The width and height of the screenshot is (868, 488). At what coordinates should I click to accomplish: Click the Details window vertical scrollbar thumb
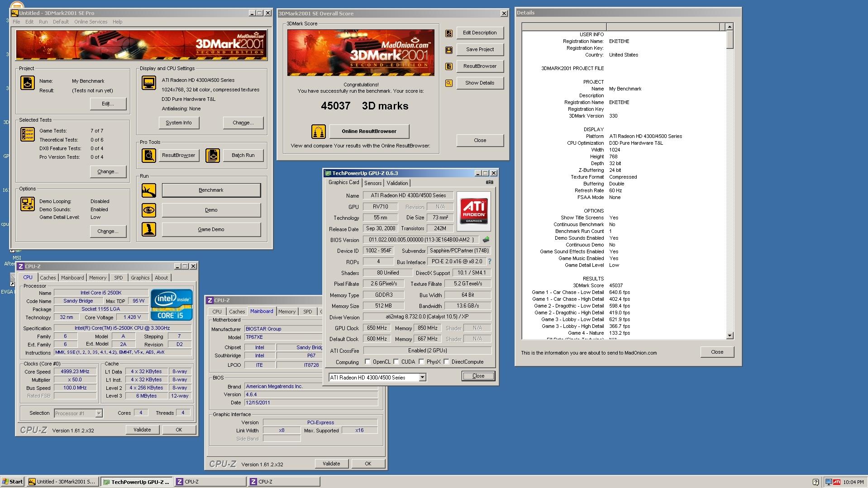[x=729, y=39]
